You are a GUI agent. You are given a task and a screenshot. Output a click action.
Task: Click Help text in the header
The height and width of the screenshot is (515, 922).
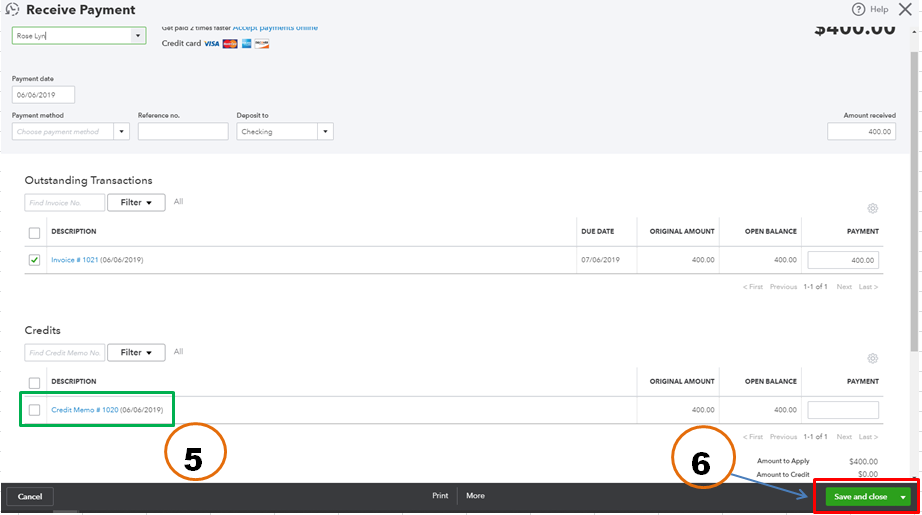point(879,9)
